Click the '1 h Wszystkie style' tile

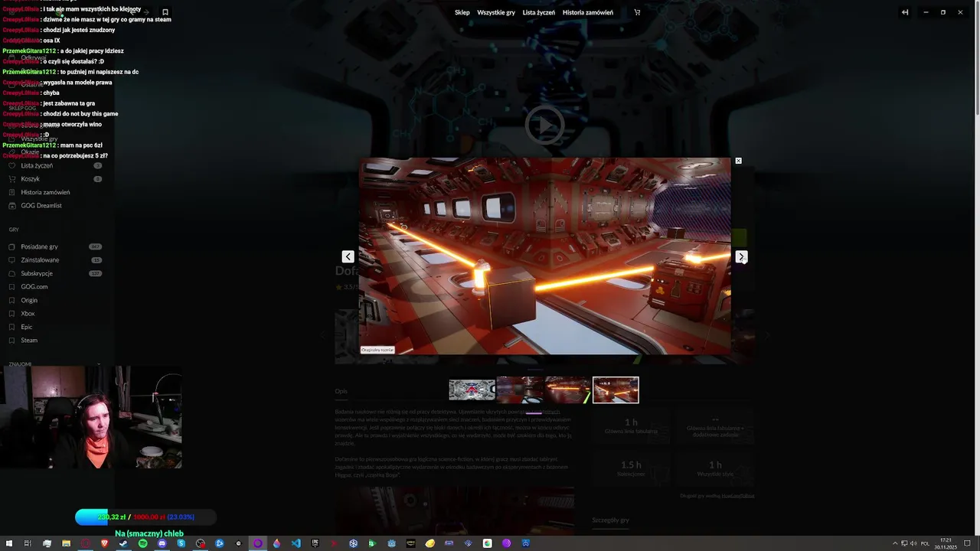pos(715,468)
